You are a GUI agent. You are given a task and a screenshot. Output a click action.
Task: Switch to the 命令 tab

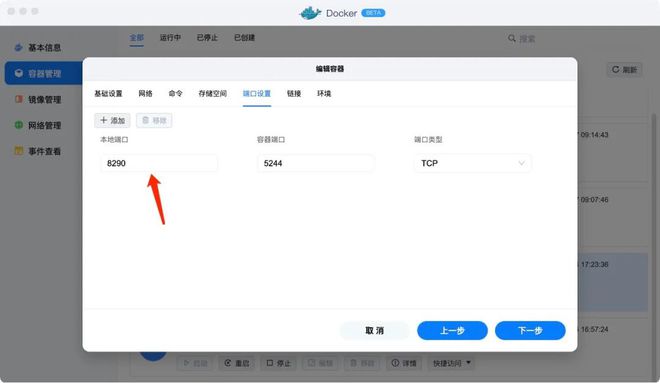(x=176, y=93)
